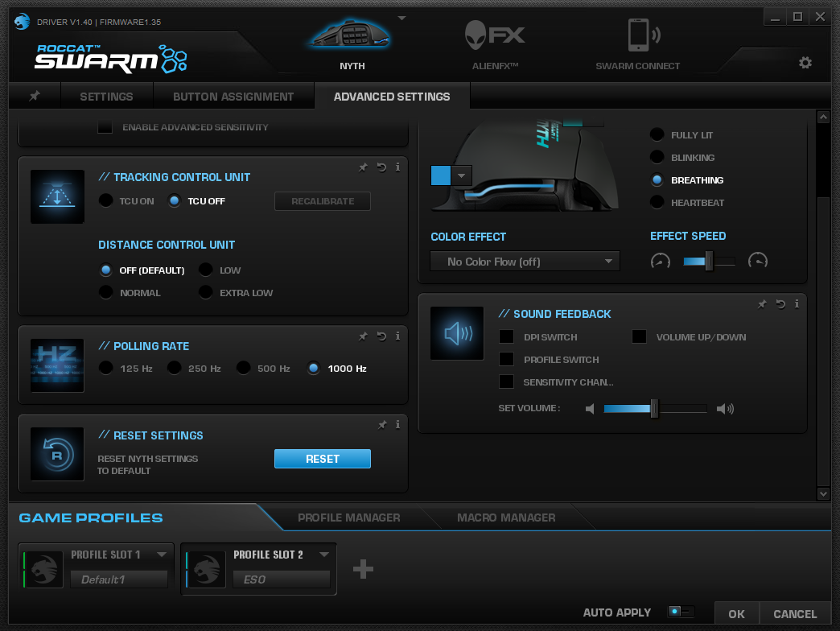Pin the Tracking Control Unit panel
Screen dimensions: 840x631
click(x=363, y=167)
